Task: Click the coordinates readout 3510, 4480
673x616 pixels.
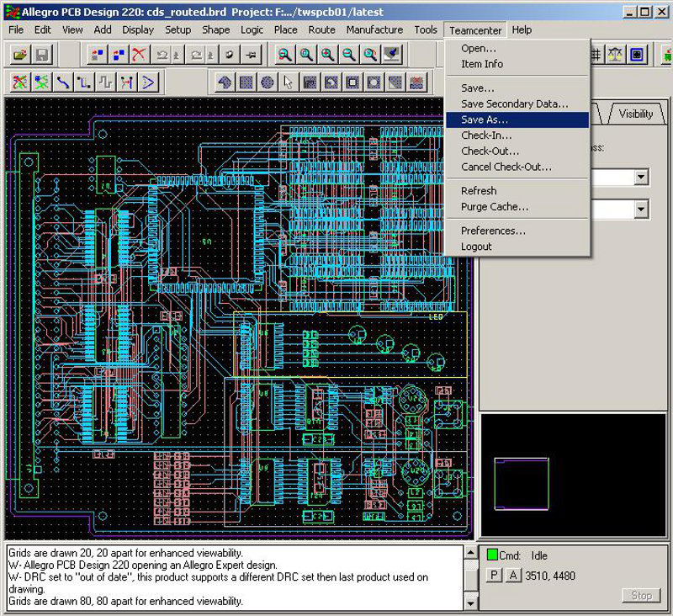Action: click(x=550, y=576)
